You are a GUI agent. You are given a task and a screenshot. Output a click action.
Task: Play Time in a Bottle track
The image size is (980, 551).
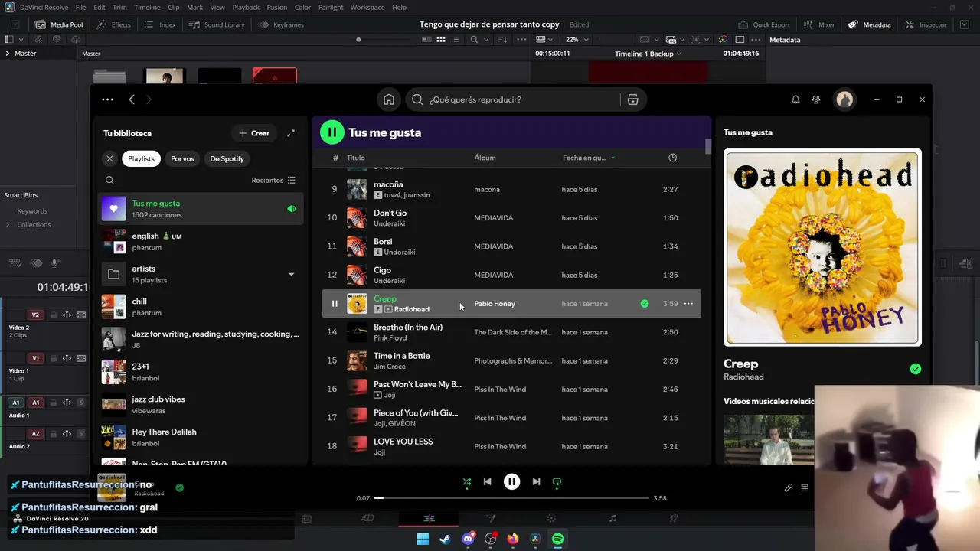point(511,360)
